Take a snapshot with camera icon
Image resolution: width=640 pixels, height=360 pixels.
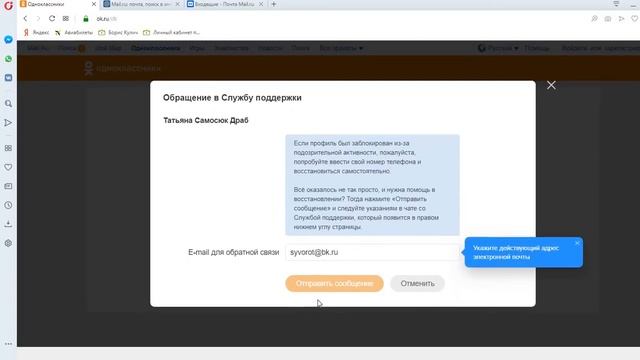click(608, 19)
